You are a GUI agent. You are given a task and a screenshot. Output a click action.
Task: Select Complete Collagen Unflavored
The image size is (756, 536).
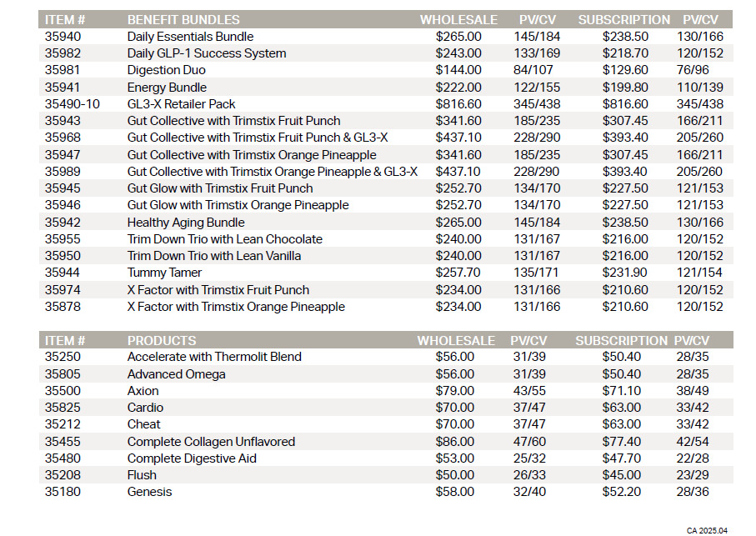pos(211,442)
